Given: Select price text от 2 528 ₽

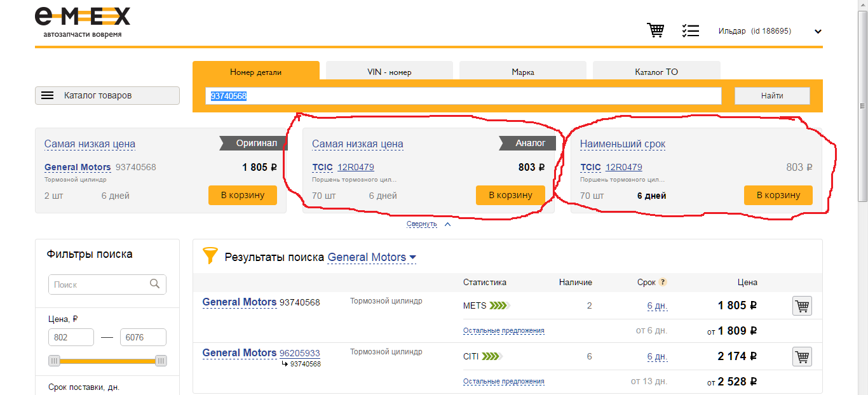Looking at the screenshot, I should point(732,382).
